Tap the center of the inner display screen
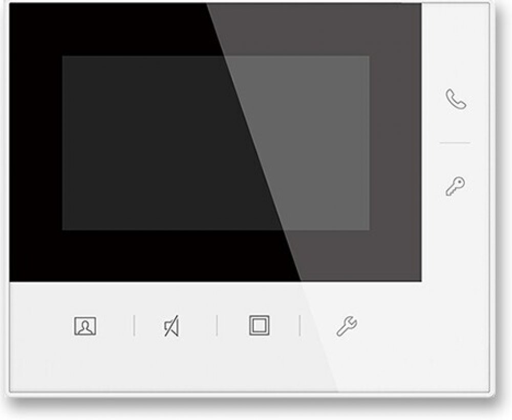 pos(216,143)
